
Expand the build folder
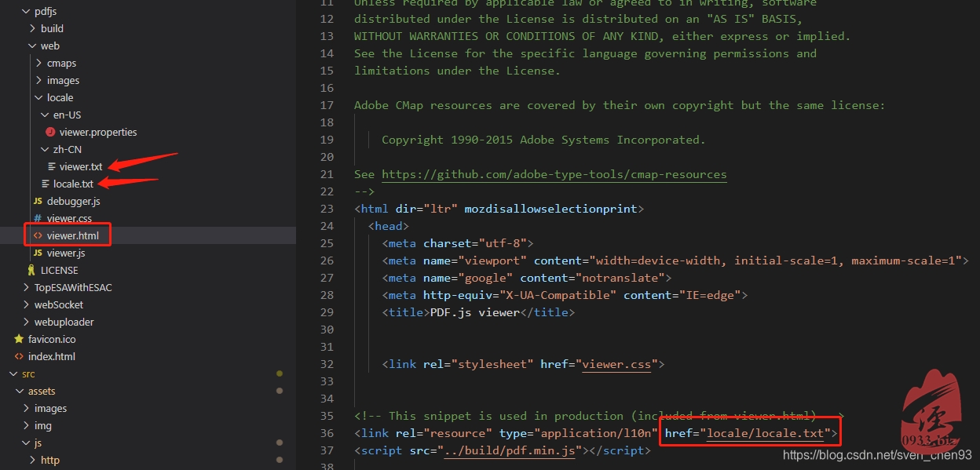32,29
